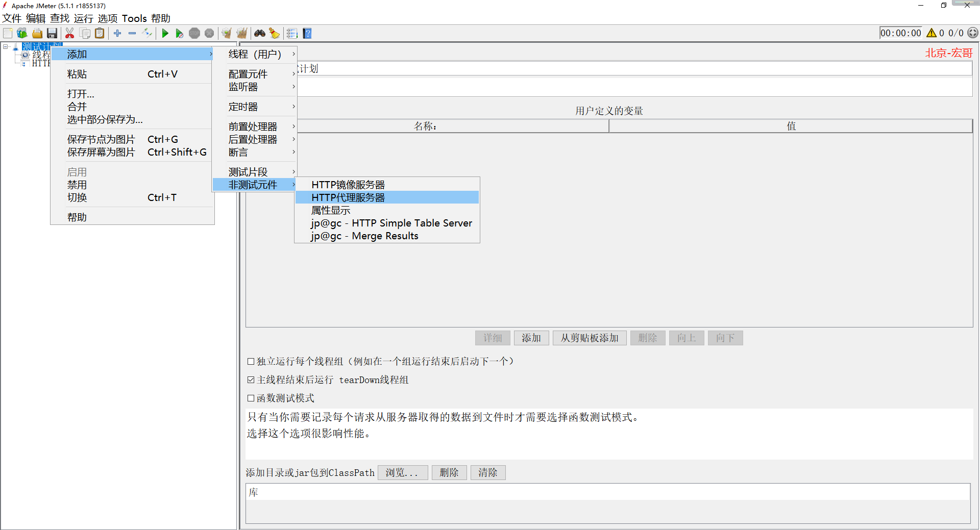Screen dimensions: 980x530
Task: Click the gray Stop sign icon
Action: tap(194, 33)
